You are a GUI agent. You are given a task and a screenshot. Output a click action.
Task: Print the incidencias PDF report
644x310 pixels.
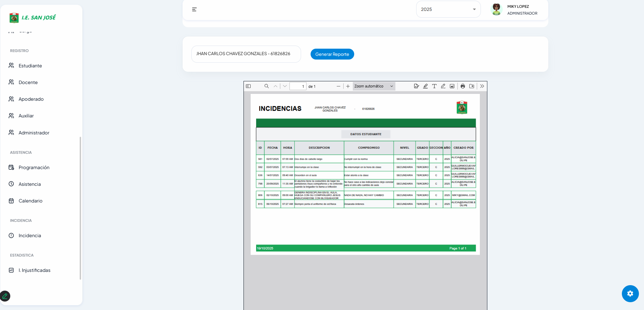pos(463,86)
